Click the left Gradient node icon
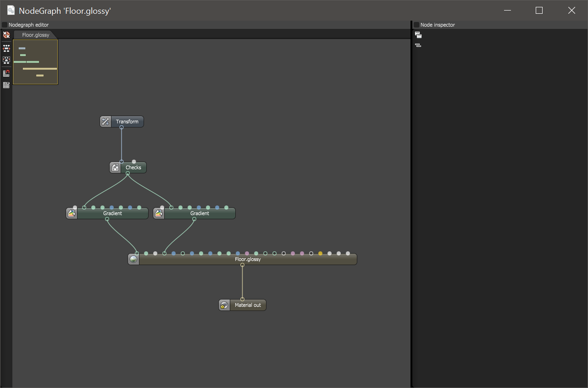The height and width of the screenshot is (388, 588). (x=72, y=213)
